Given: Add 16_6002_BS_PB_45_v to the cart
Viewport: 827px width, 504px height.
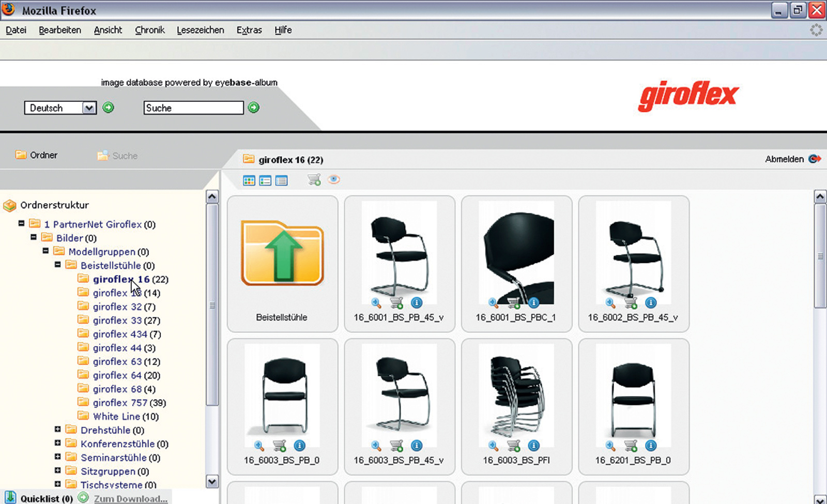Looking at the screenshot, I should [631, 303].
